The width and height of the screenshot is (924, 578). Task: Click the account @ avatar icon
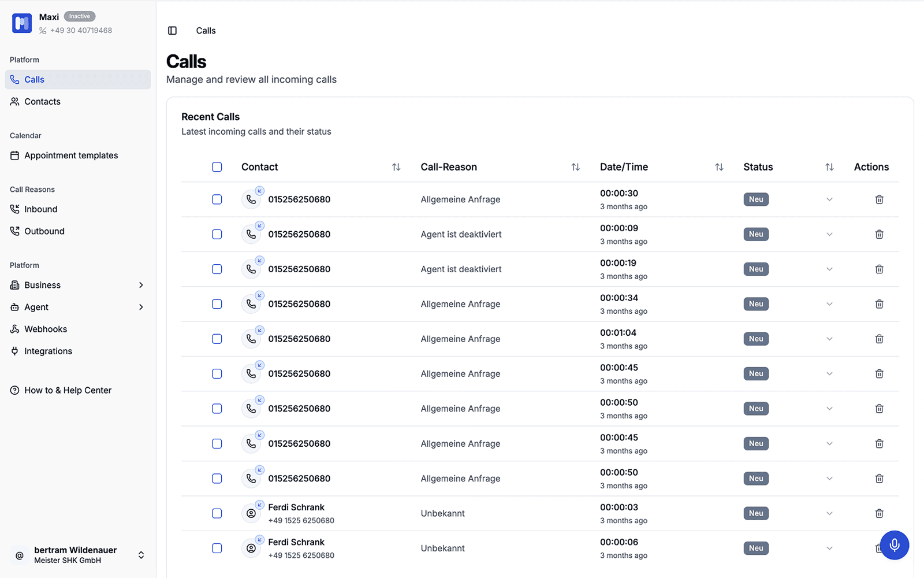20,555
